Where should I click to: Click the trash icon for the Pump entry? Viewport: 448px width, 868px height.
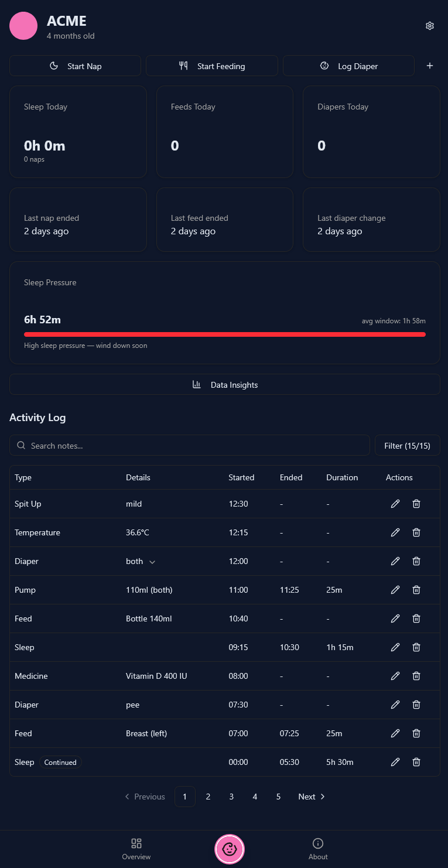pyautogui.click(x=416, y=590)
